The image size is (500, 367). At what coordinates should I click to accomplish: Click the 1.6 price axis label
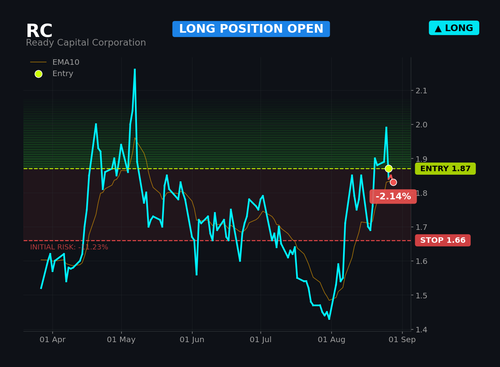coord(421,261)
